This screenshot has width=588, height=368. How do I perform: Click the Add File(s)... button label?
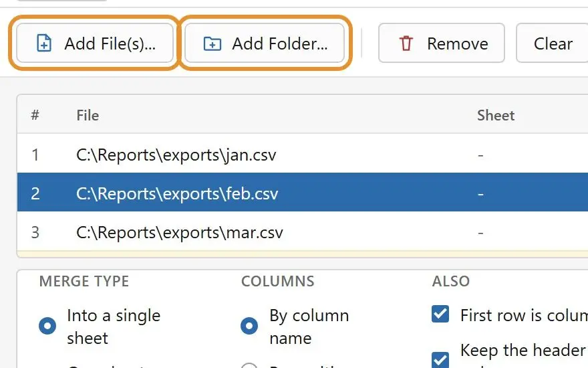click(x=110, y=43)
